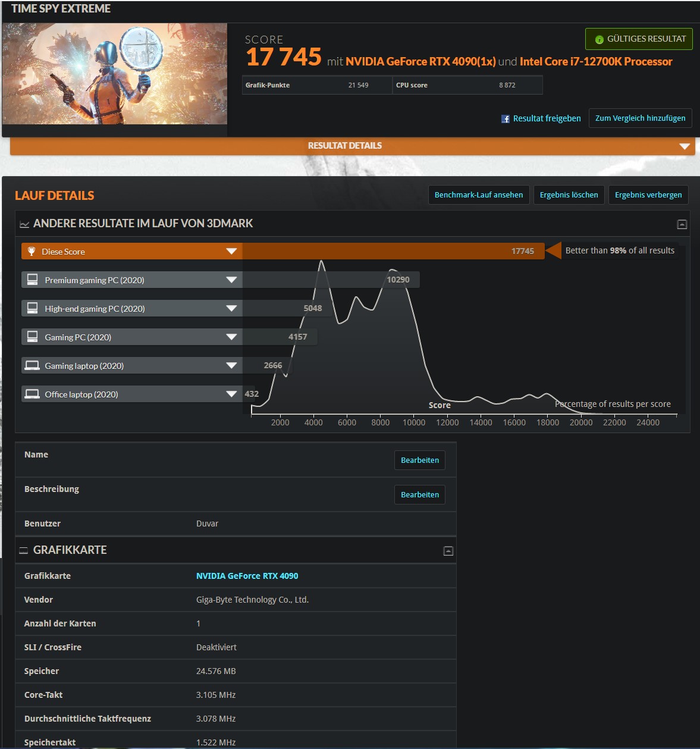Collapse the Grafikkarte section
700x749 pixels.
(448, 551)
